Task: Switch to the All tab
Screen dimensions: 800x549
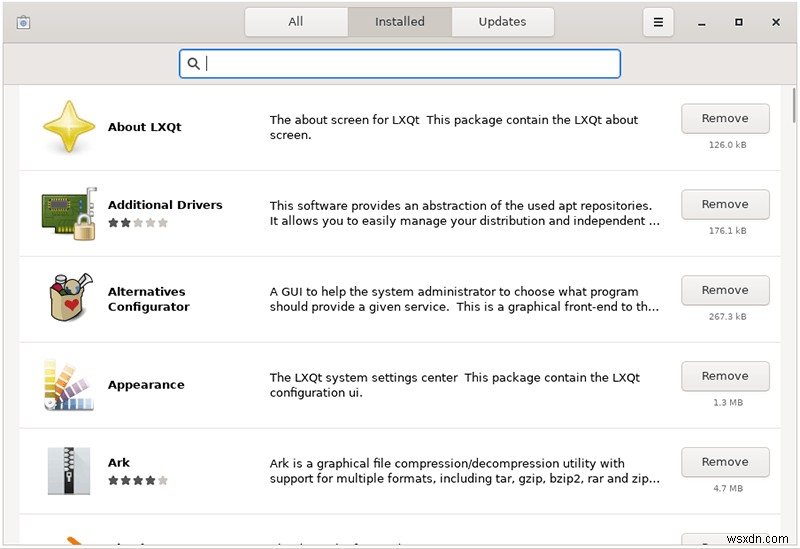Action: 296,22
